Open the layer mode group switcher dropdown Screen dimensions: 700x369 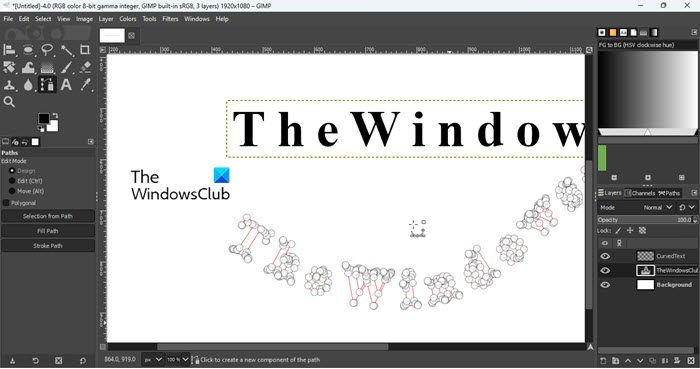pos(687,207)
